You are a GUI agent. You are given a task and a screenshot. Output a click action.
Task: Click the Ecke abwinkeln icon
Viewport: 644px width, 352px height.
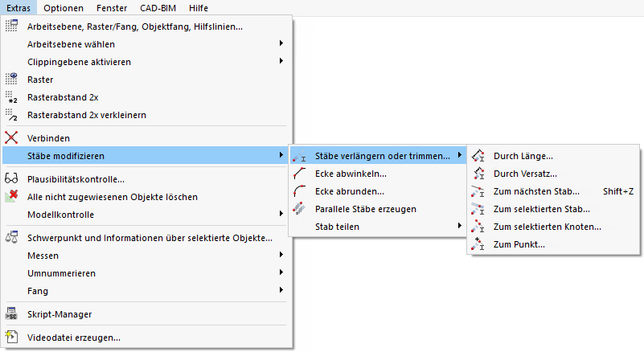[x=299, y=174]
